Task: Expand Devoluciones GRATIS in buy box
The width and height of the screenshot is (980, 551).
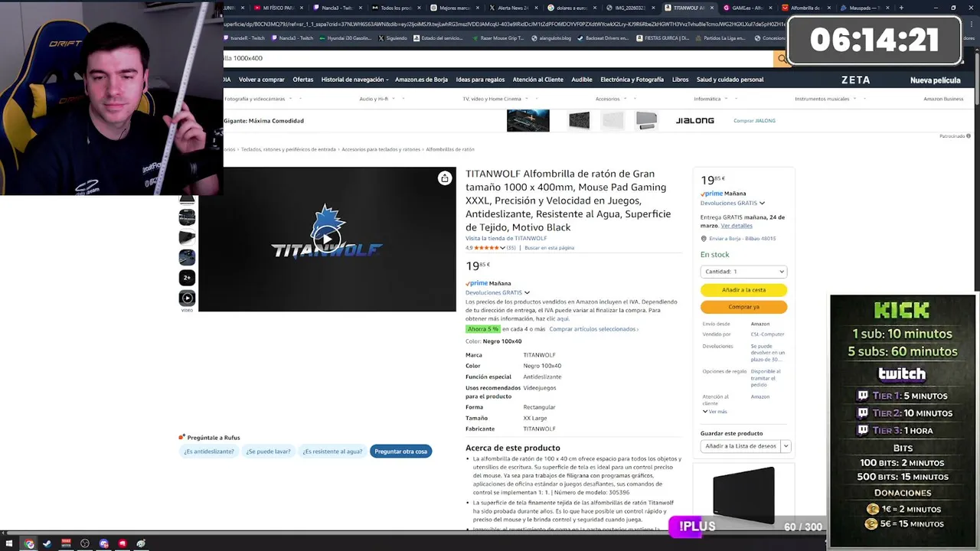Action: [x=732, y=203]
